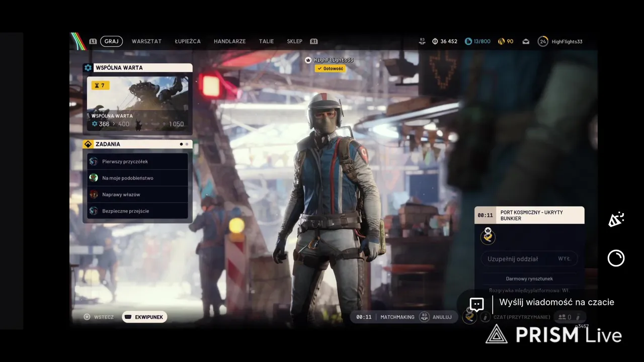
Task: Click the ZADANIA quest diamond icon
Action: click(x=88, y=144)
